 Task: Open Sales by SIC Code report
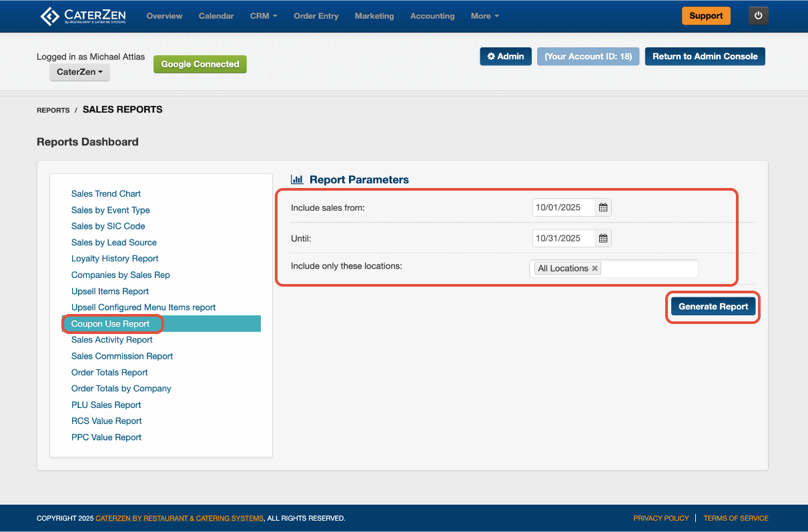click(108, 226)
